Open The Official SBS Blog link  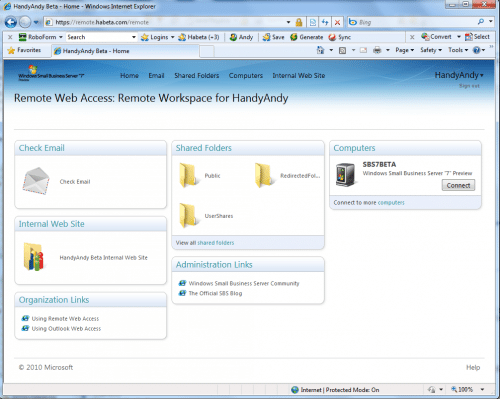click(215, 293)
